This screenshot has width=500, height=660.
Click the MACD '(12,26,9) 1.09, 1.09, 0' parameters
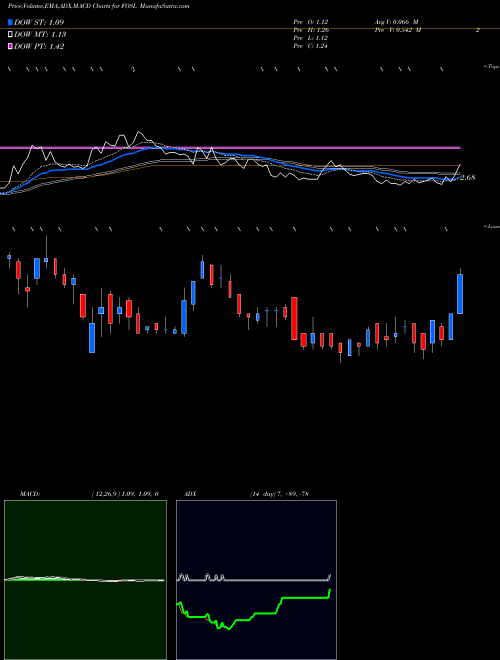tap(125, 494)
